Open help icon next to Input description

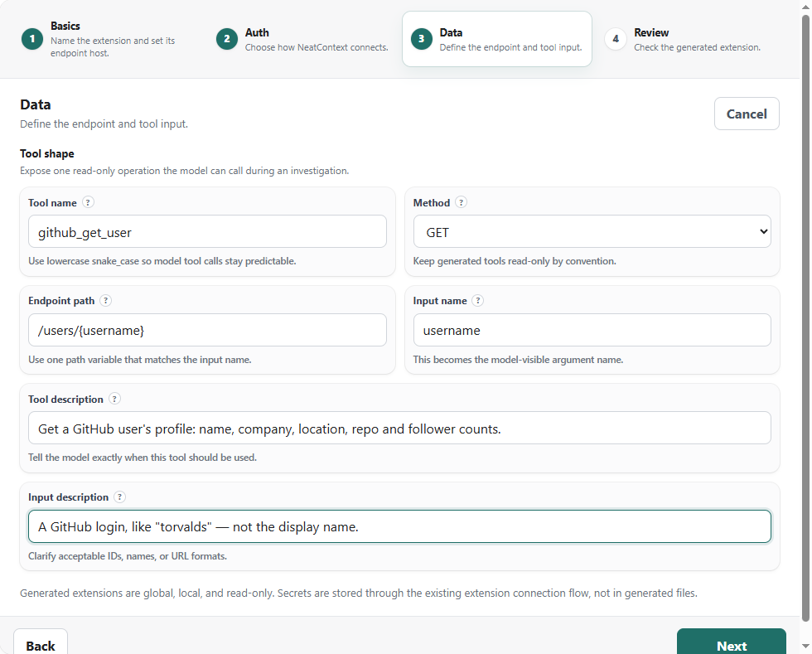119,497
